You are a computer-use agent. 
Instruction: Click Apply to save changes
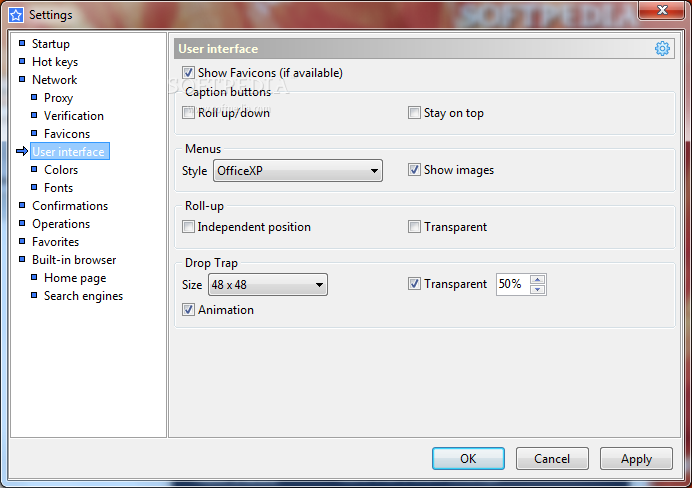[636, 458]
